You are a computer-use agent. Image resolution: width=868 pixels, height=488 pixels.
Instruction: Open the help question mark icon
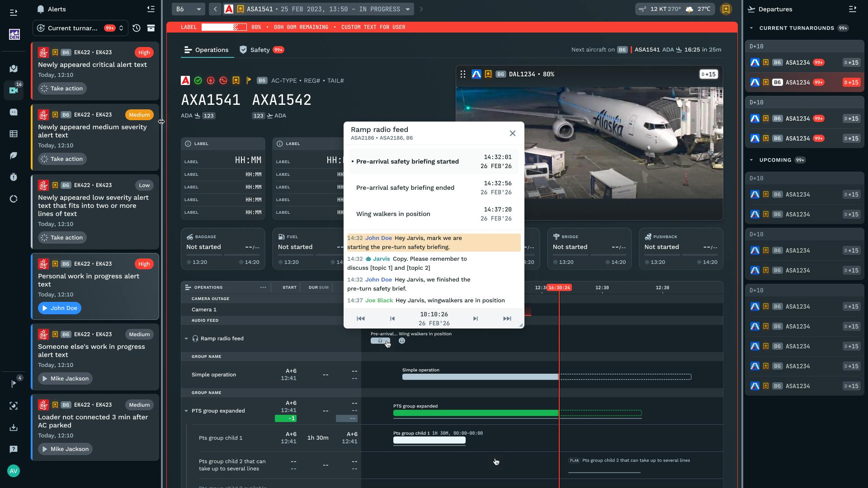(14, 449)
